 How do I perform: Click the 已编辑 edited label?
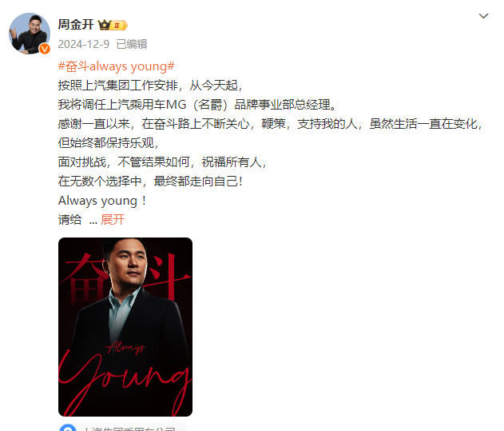click(132, 44)
